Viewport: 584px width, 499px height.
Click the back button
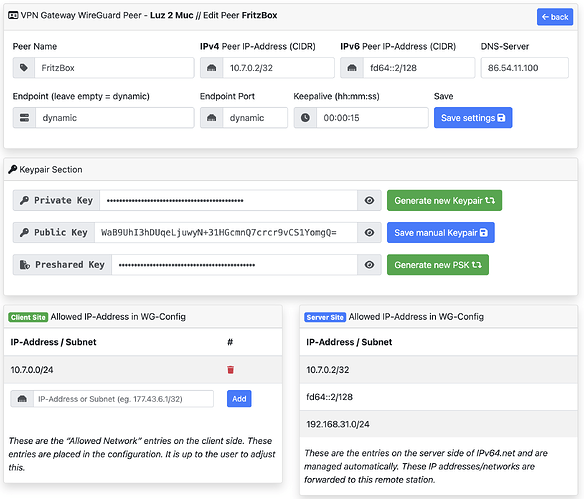point(555,17)
